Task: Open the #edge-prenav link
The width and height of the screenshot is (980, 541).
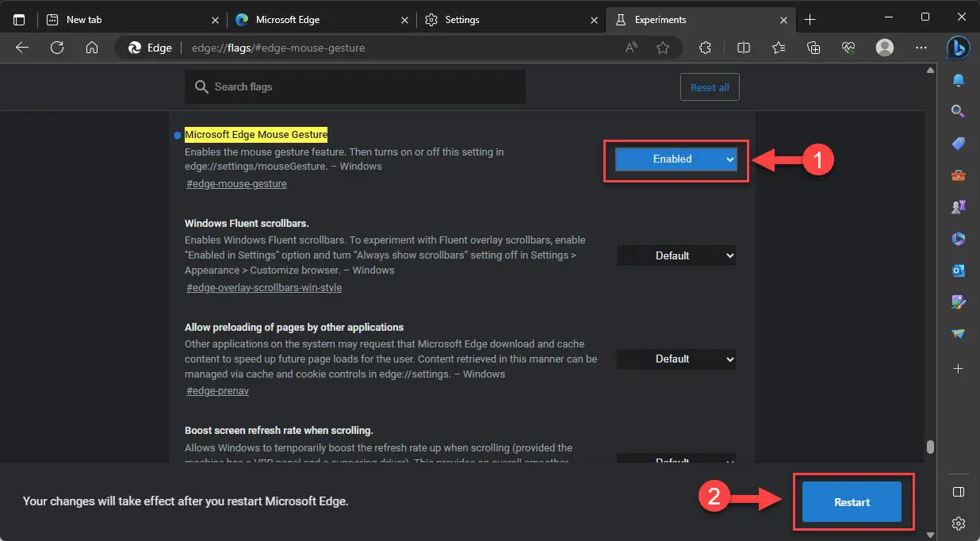Action: click(218, 391)
